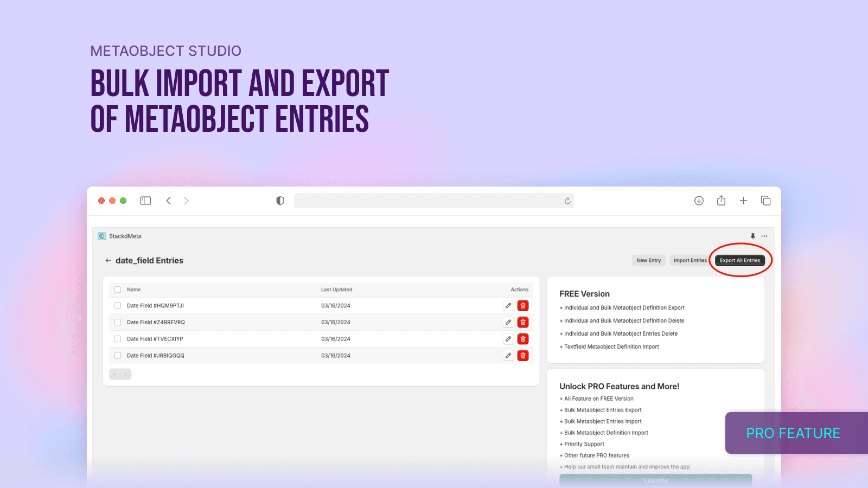The height and width of the screenshot is (488, 868).
Task: Open a new browser tab with the plus
Action: tap(743, 200)
